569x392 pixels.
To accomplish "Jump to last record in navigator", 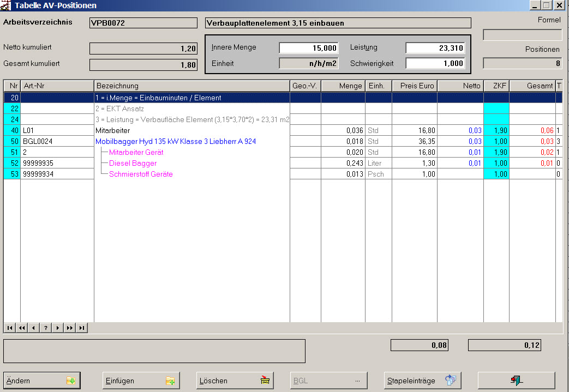I will (x=81, y=328).
